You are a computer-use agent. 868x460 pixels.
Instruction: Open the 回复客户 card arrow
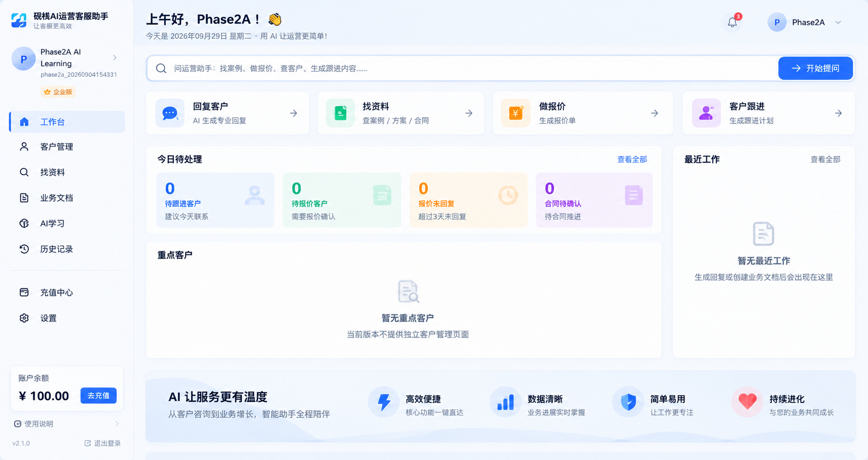294,113
